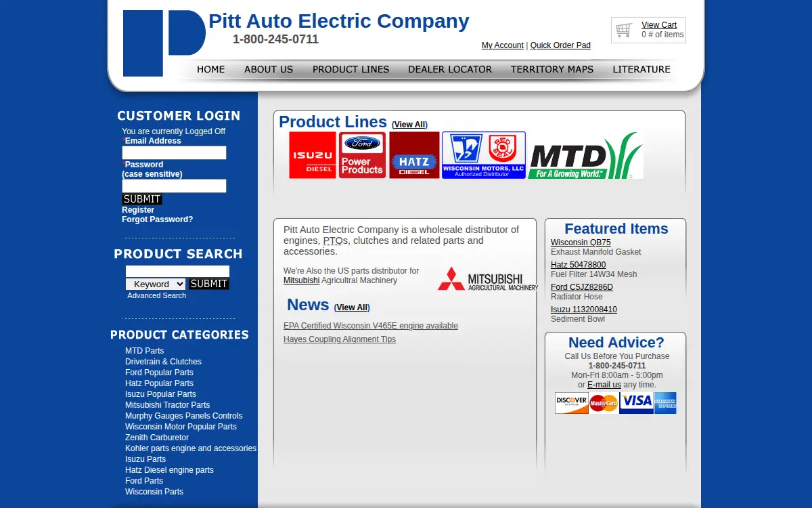This screenshot has height=508, width=812.
Task: Click the E-mail us link
Action: click(604, 385)
